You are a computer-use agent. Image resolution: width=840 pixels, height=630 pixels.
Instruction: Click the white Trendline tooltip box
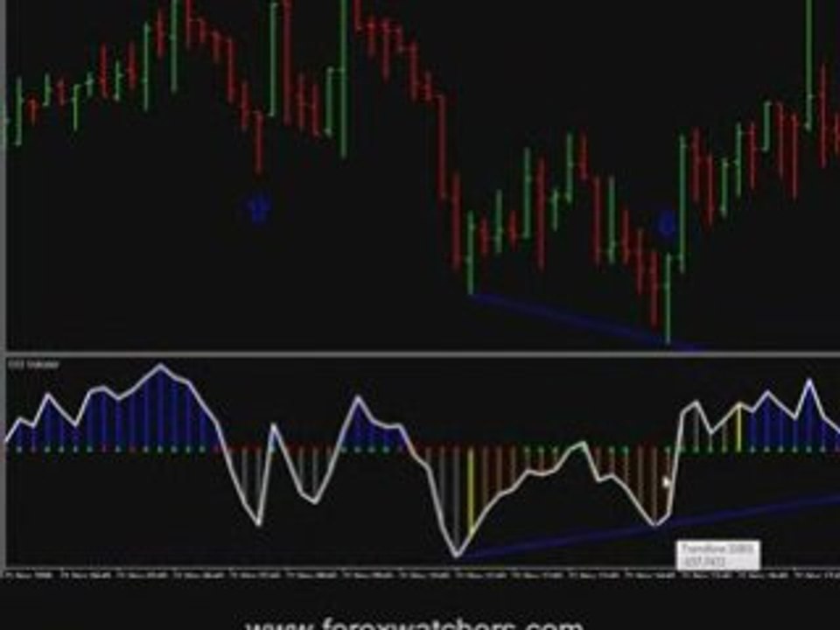(717, 555)
